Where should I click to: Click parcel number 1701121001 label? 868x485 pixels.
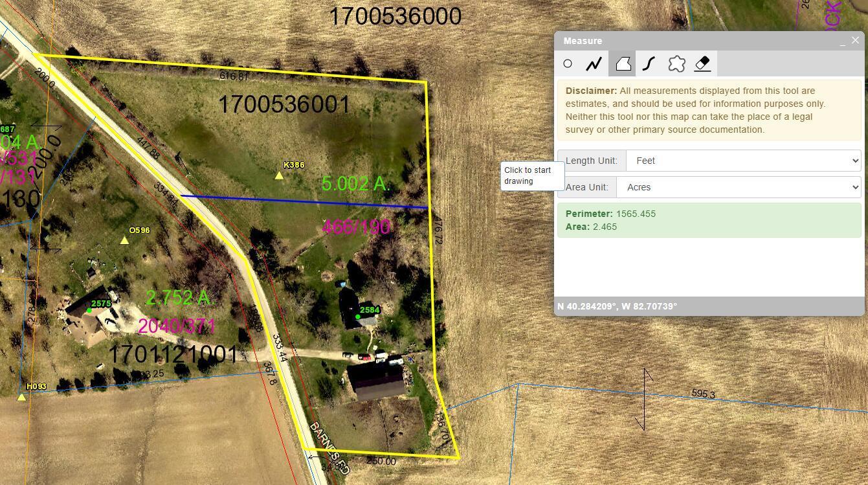point(173,354)
